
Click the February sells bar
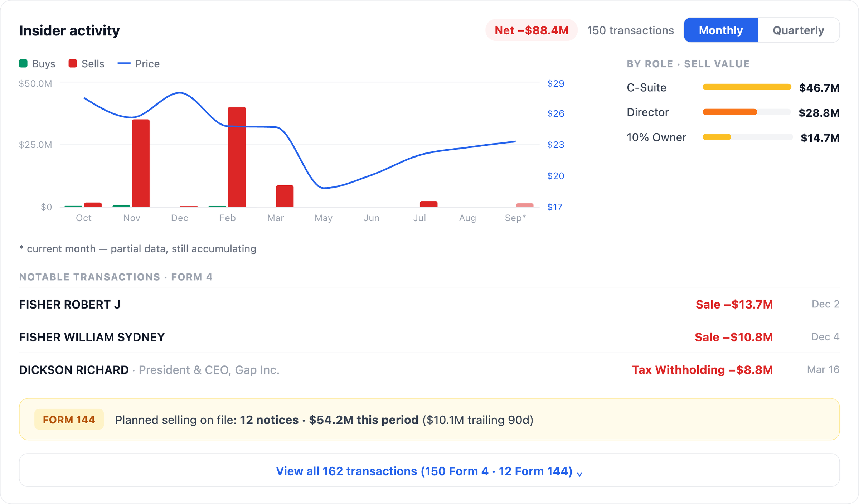237,157
